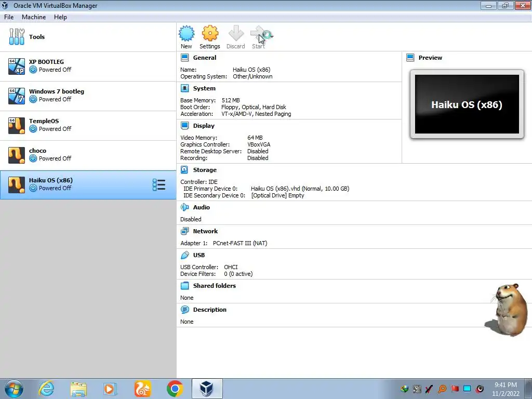This screenshot has width=532, height=399.
Task: Launch UC Browser from taskbar
Action: 142,389
